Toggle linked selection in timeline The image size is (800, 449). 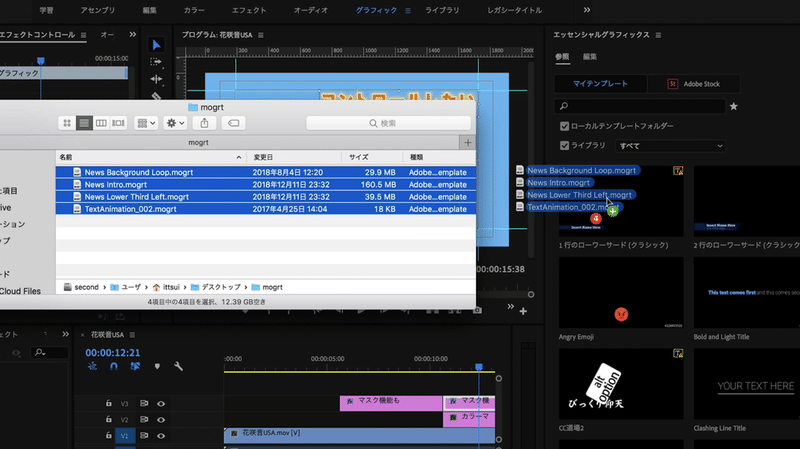[x=135, y=366]
